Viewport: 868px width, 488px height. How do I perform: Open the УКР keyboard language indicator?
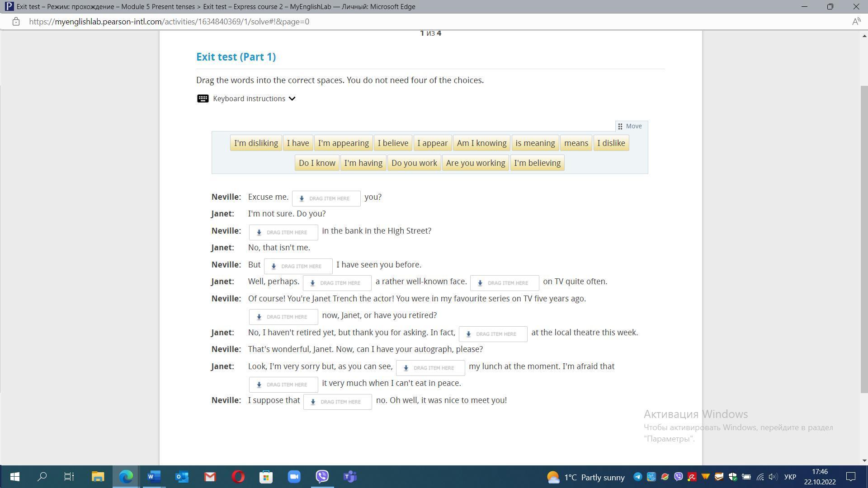(x=790, y=477)
